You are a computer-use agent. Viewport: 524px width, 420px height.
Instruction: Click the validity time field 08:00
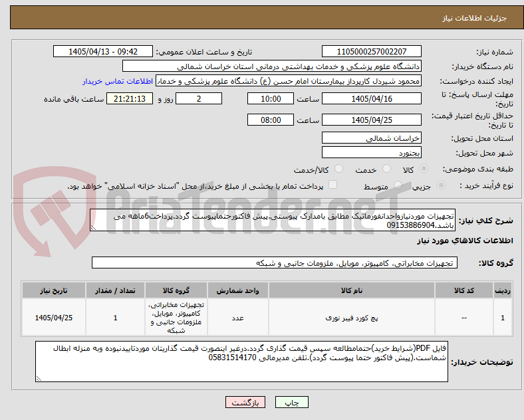271,120
